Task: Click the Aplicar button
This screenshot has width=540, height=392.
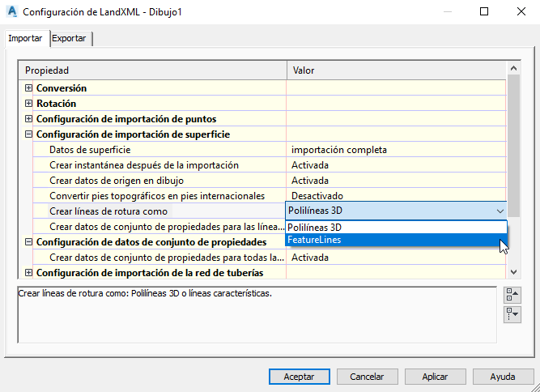Action: 435,377
